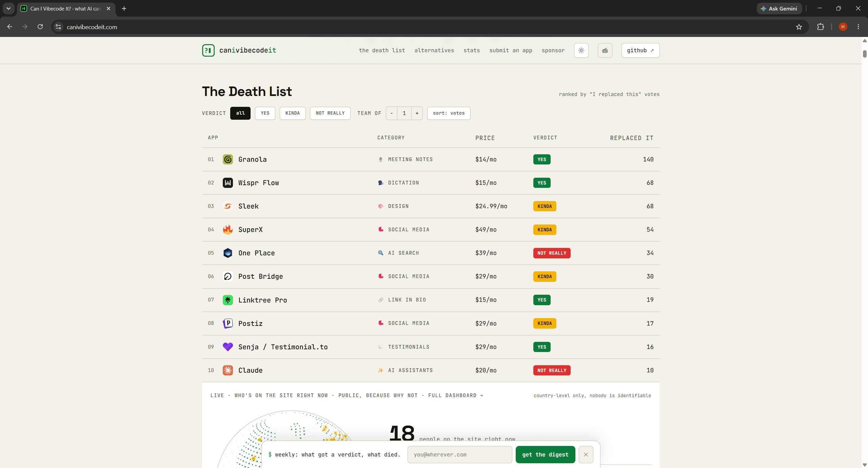This screenshot has width=868, height=468.
Task: Click the AI Assistants sparkle icon
Action: (x=380, y=370)
